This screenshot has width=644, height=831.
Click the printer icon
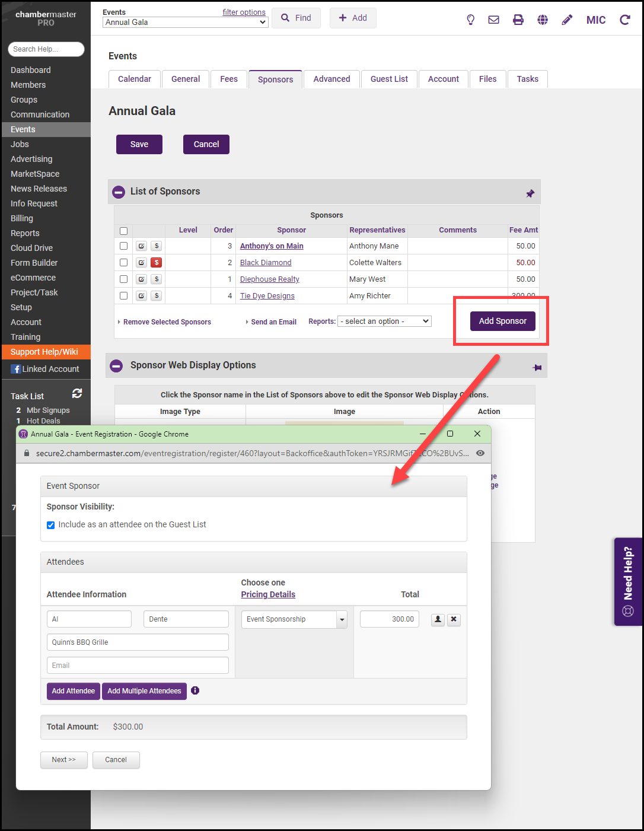518,20
